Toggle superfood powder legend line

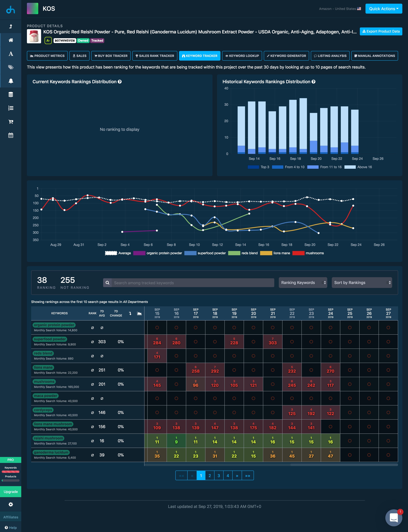pos(205,253)
